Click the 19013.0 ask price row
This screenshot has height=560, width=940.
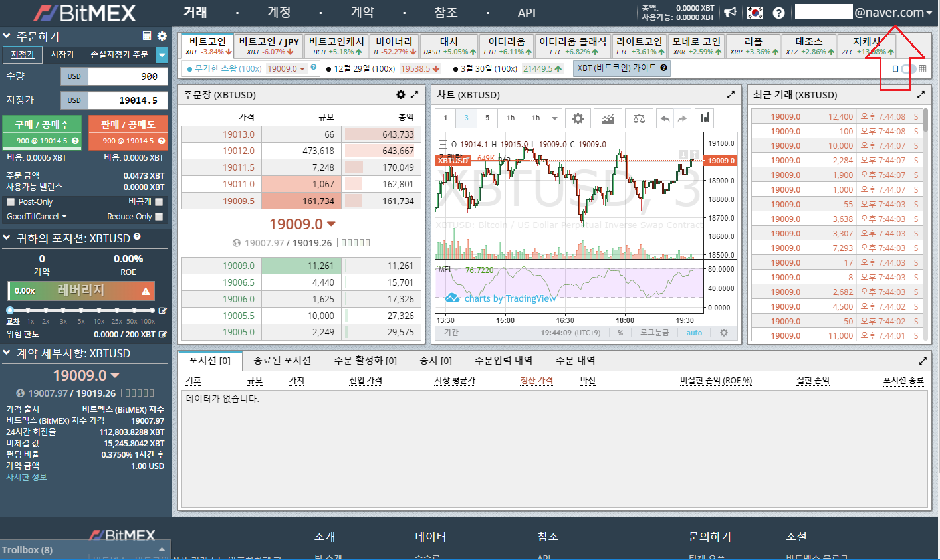(301, 134)
